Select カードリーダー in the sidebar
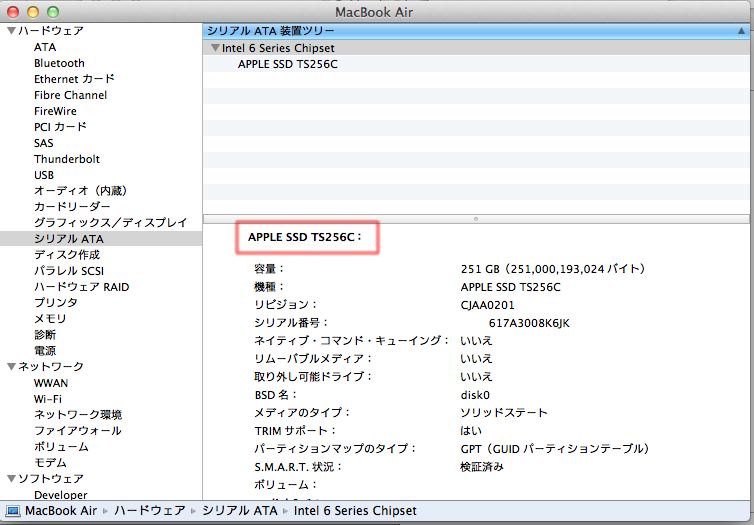Viewport: 754px width, 525px height. [72, 207]
